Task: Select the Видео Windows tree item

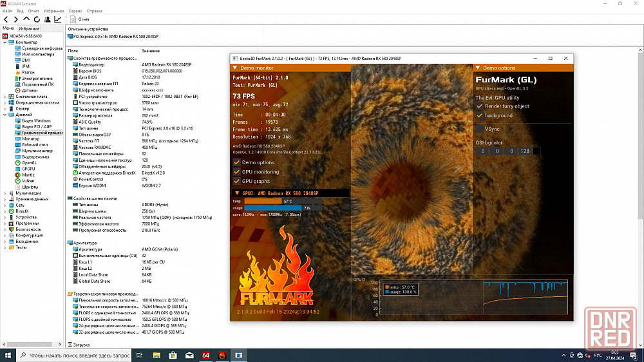Action: [x=36, y=121]
